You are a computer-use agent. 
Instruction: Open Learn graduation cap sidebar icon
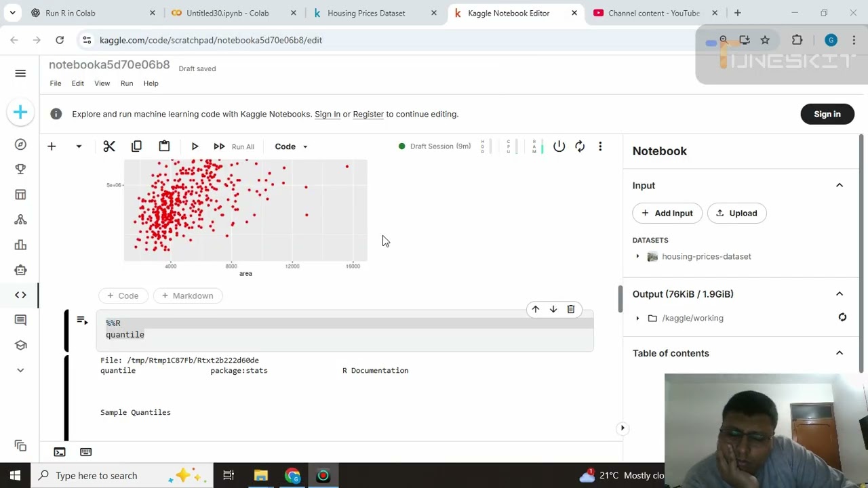pyautogui.click(x=20, y=345)
